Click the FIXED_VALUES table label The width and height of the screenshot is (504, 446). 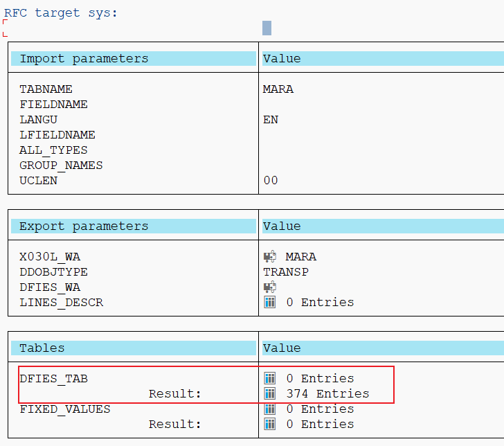(x=65, y=409)
